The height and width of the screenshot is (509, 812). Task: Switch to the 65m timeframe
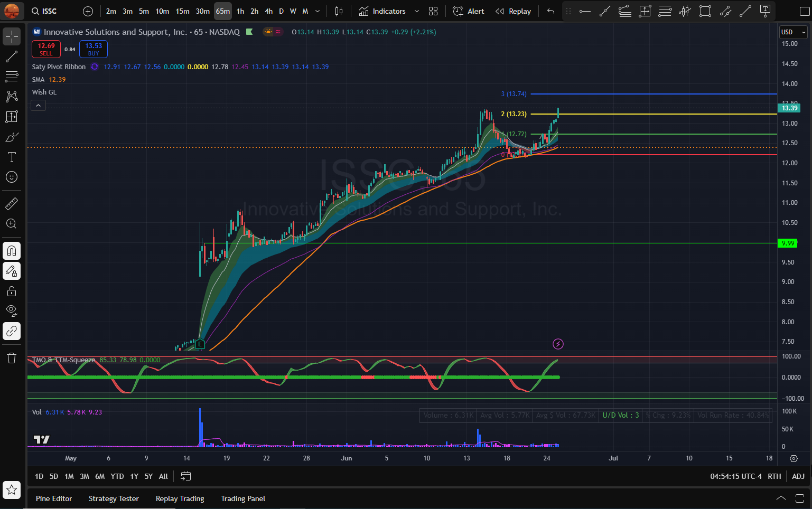pyautogui.click(x=222, y=11)
